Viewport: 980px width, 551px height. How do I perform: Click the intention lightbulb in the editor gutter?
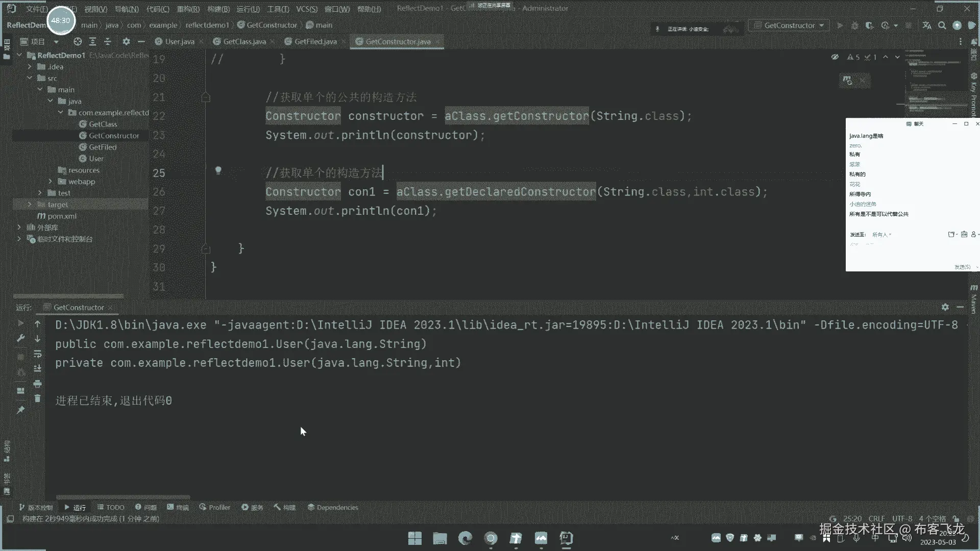pos(218,170)
